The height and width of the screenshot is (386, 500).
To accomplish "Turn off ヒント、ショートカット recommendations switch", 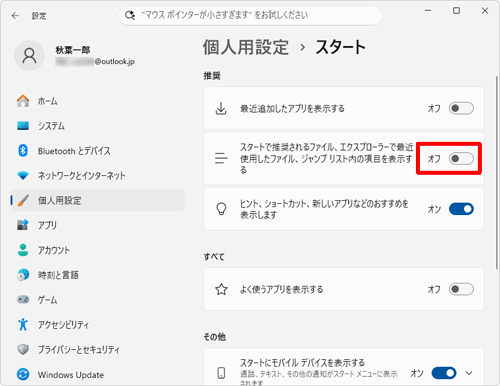I will (x=461, y=209).
